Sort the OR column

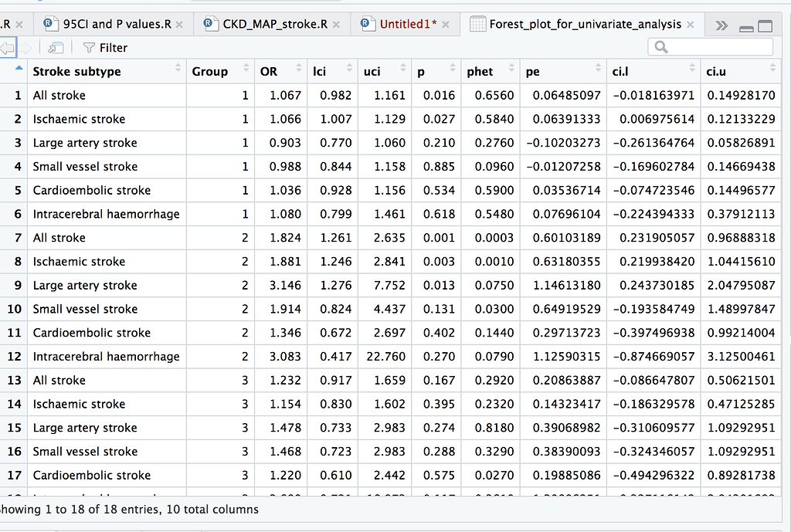pyautogui.click(x=297, y=71)
